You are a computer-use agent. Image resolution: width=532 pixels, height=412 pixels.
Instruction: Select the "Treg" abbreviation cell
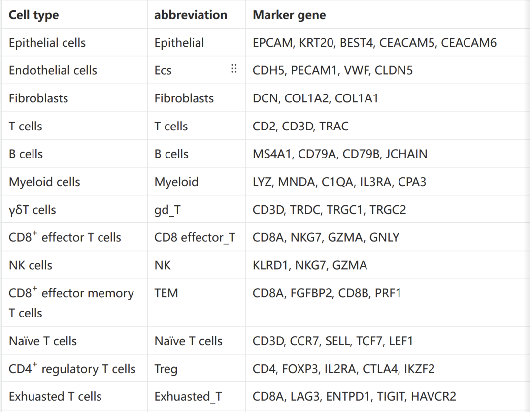point(166,369)
